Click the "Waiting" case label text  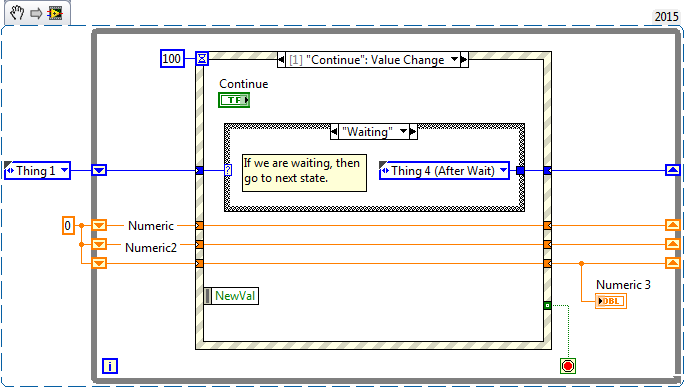[367, 132]
